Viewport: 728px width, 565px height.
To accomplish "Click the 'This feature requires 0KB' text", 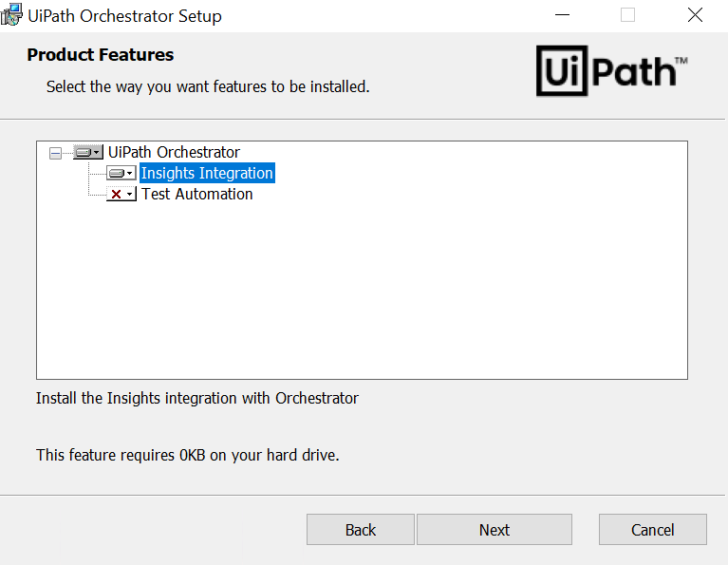I will click(x=188, y=455).
